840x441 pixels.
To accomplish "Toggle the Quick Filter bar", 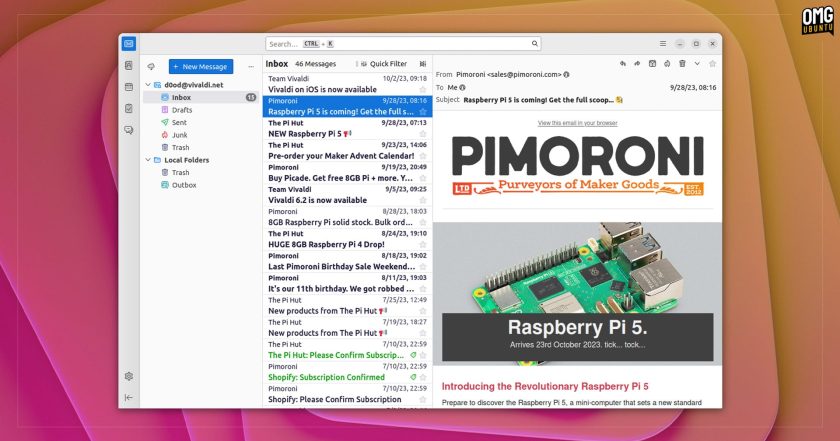I will pyautogui.click(x=384, y=64).
